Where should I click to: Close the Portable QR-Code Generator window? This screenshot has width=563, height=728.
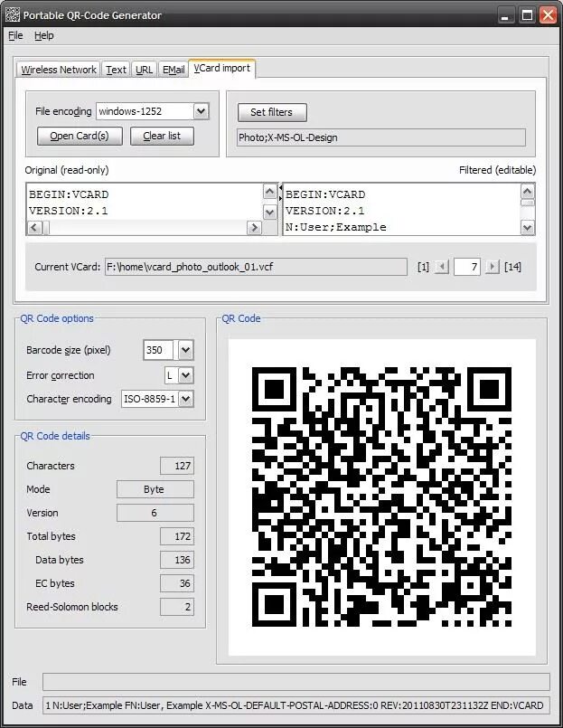(x=549, y=15)
